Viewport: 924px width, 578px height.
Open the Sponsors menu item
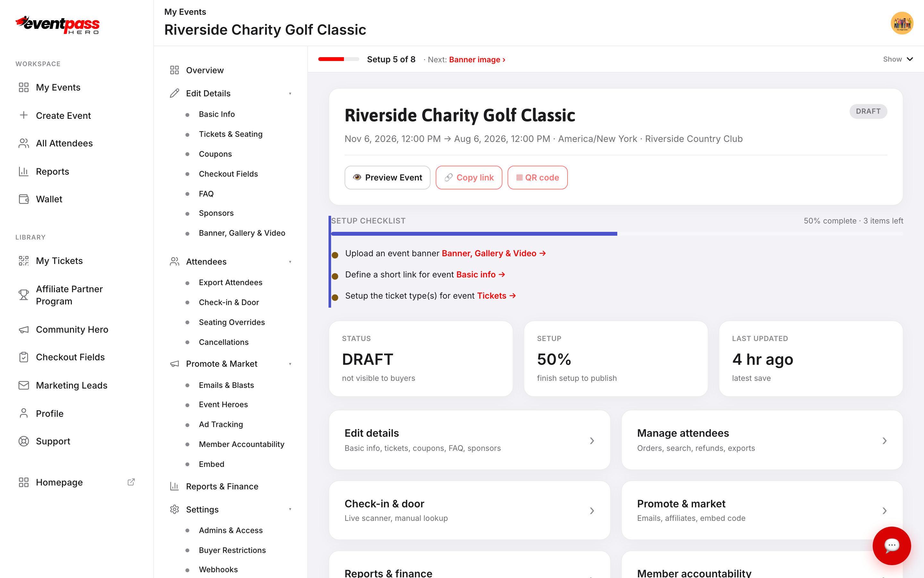[216, 213]
